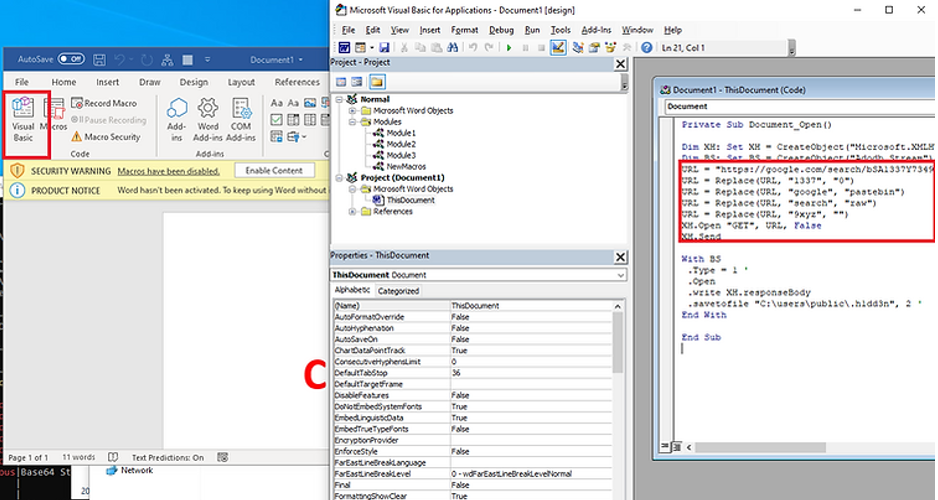The image size is (938, 500).
Task: Collapse the Modules folder in Normal project
Action: click(353, 121)
